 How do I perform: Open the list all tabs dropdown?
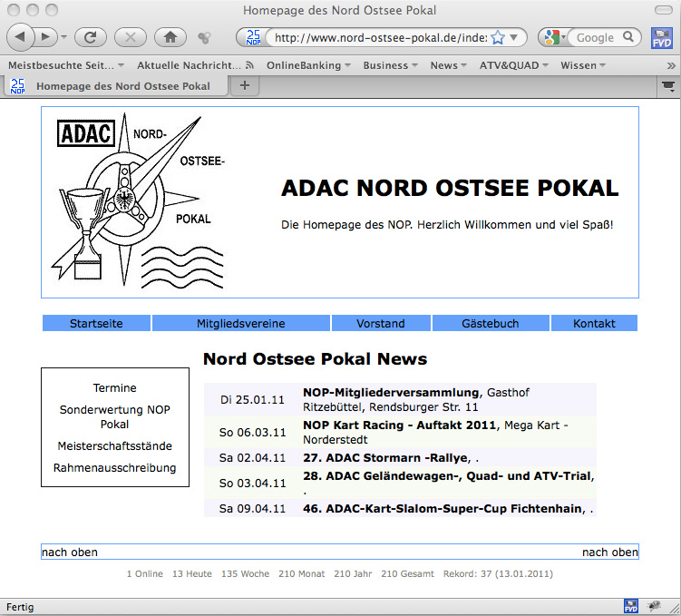[x=668, y=85]
